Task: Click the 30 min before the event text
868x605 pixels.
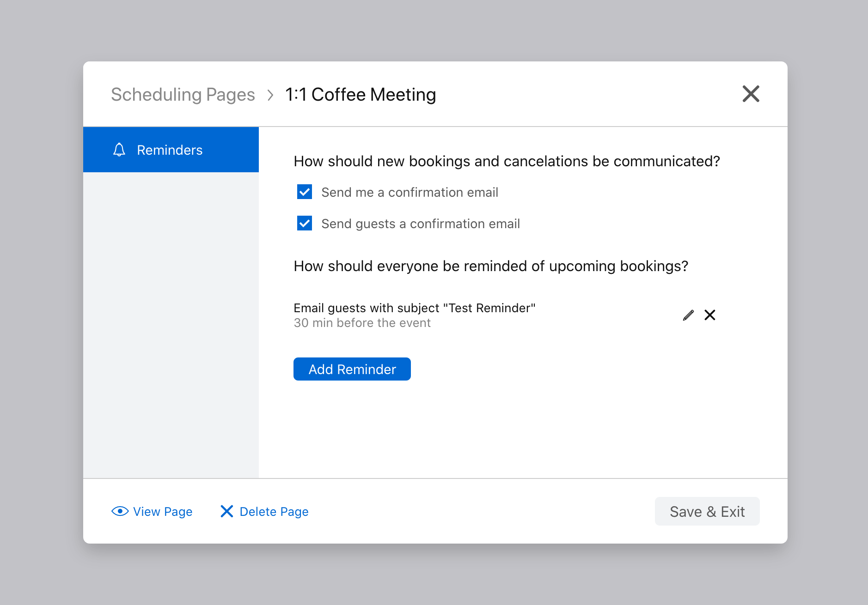Action: (362, 322)
